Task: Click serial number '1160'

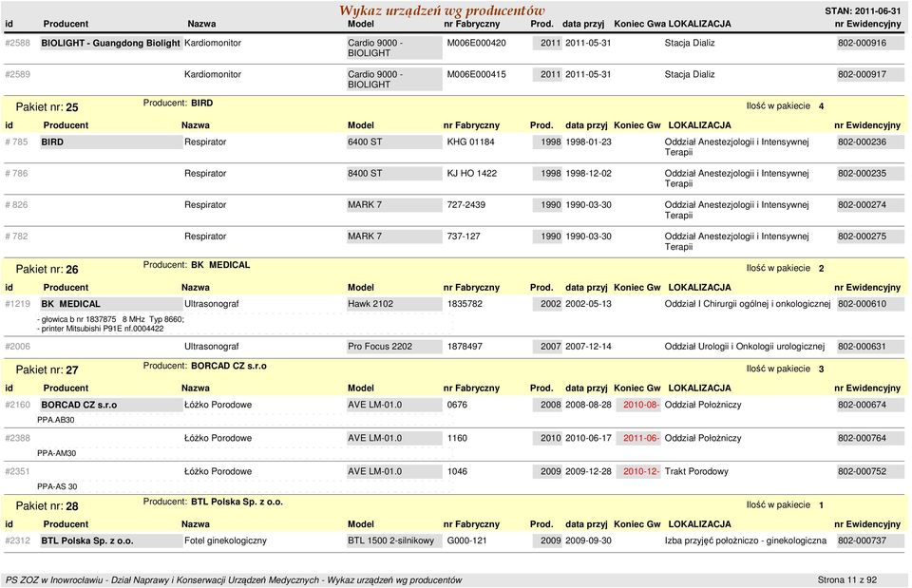Action: click(457, 438)
